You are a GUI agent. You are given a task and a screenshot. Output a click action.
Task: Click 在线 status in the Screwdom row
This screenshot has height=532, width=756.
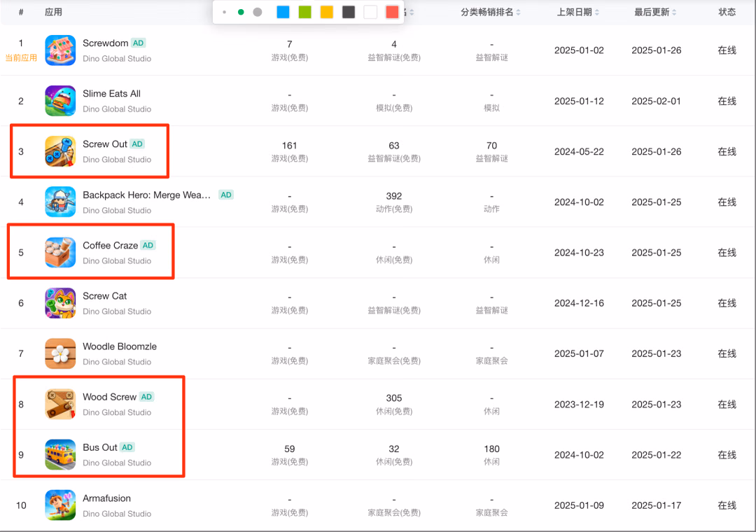coord(727,50)
